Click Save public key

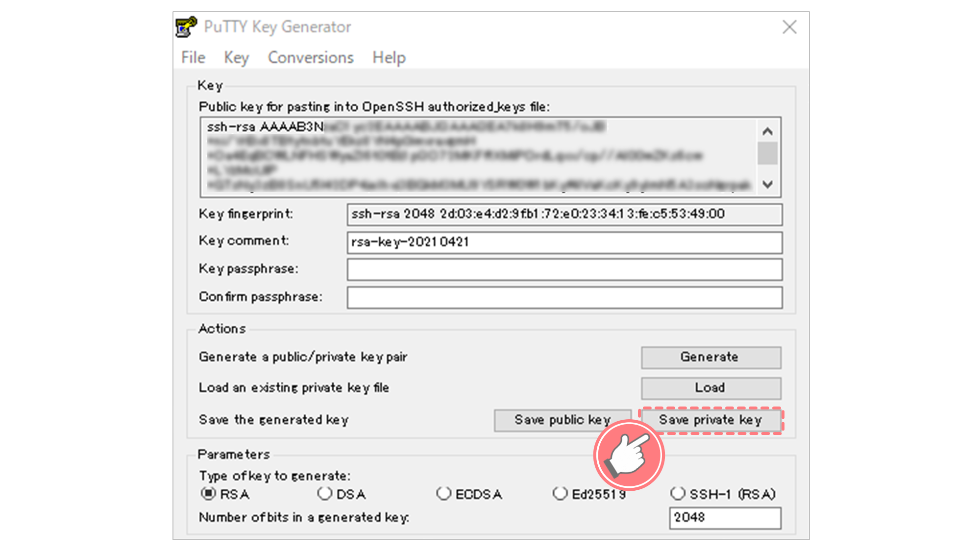pos(563,420)
